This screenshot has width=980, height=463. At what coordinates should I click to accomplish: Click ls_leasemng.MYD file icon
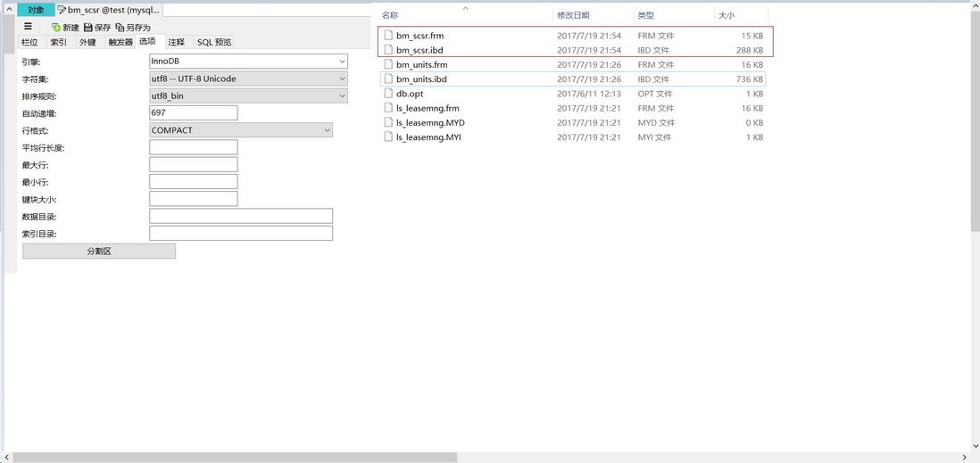tap(388, 122)
